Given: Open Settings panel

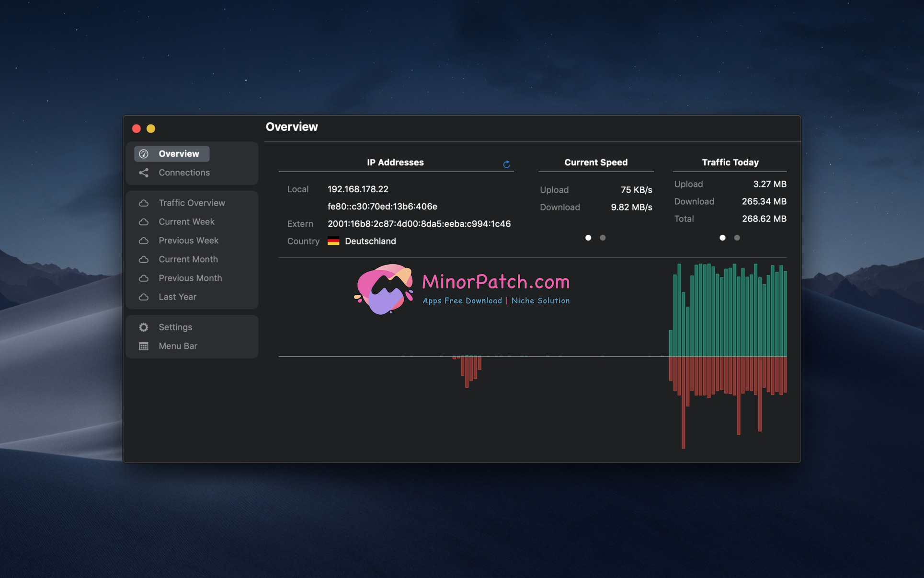Looking at the screenshot, I should pos(175,327).
